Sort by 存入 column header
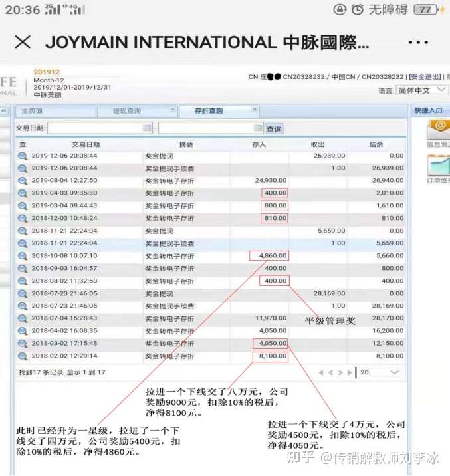The image size is (450, 476). tap(259, 144)
